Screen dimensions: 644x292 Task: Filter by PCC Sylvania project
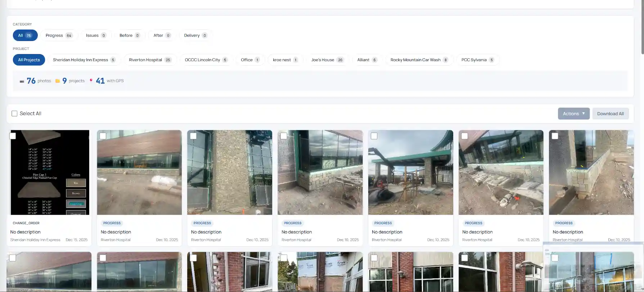478,60
